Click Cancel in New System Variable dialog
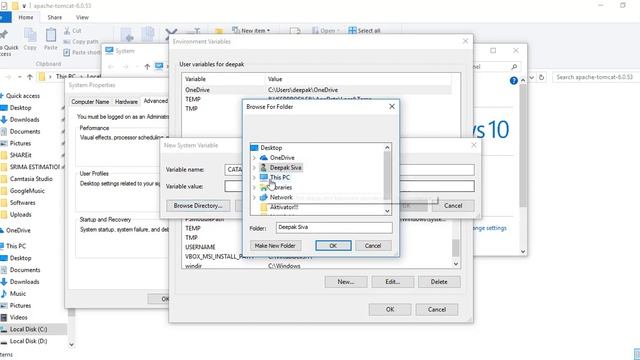This screenshot has width=640, height=360. [453, 206]
